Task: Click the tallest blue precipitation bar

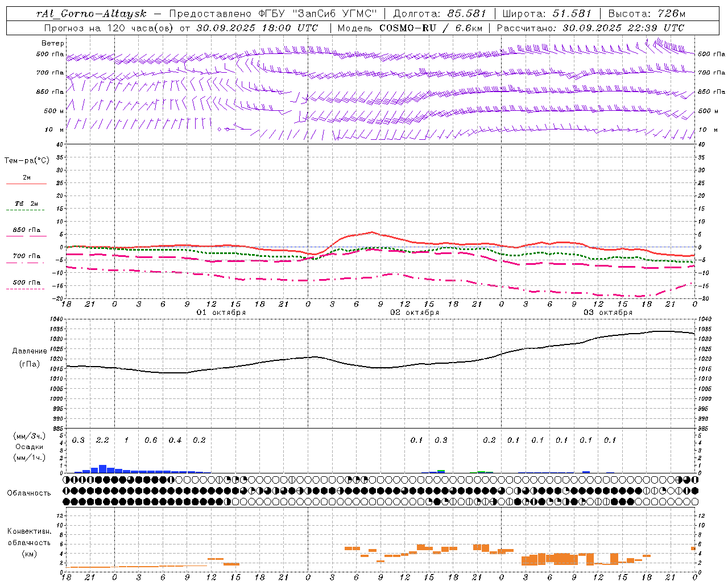Action: point(102,469)
